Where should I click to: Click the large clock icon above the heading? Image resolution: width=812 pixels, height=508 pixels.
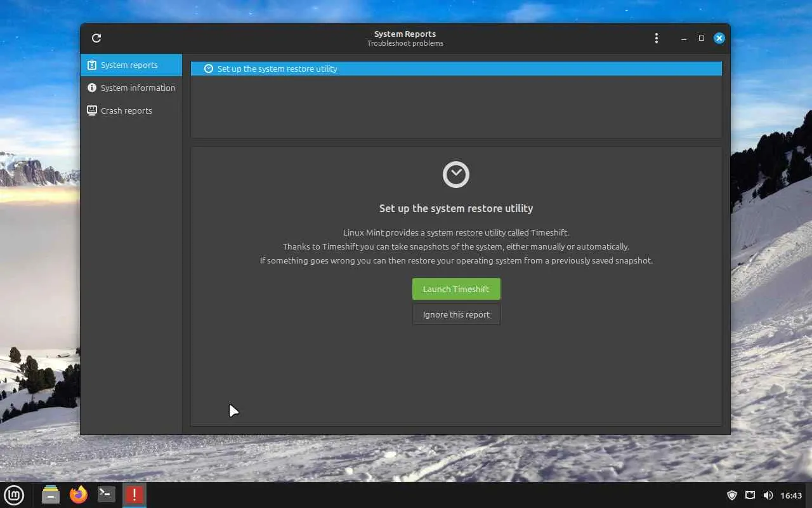[456, 175]
